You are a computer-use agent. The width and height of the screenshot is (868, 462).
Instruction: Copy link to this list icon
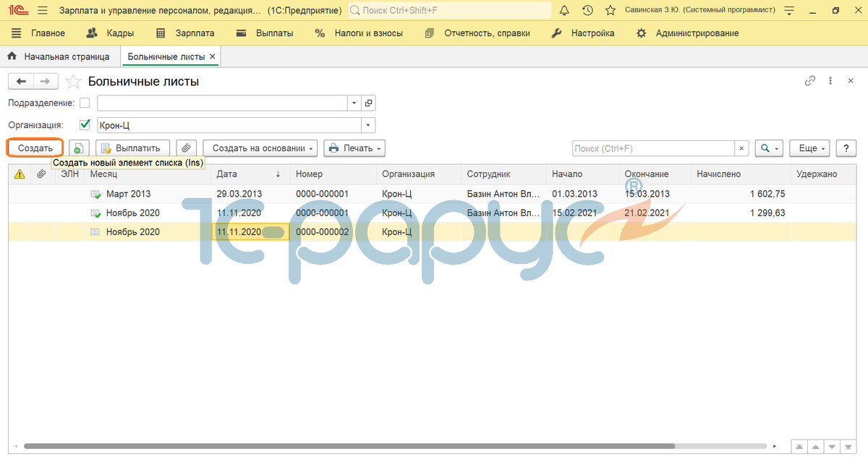pyautogui.click(x=810, y=81)
